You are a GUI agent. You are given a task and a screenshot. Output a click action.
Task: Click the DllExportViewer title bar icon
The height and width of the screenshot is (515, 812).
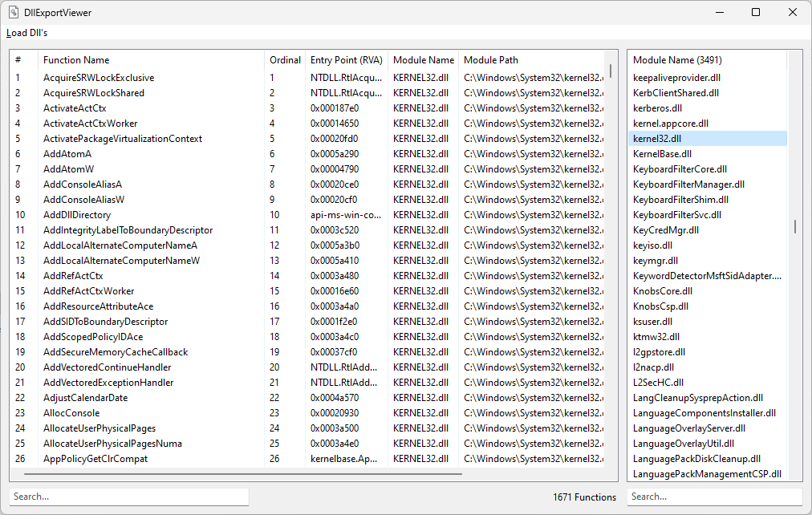click(x=14, y=12)
